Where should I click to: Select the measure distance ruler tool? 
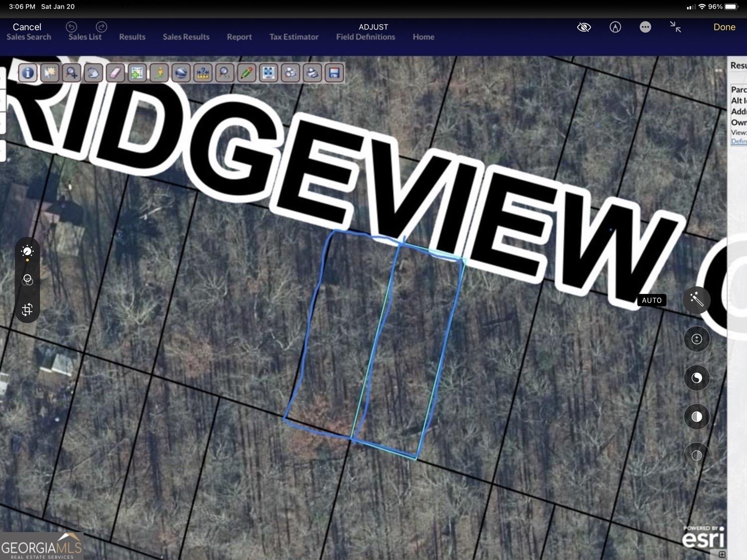pyautogui.click(x=203, y=73)
